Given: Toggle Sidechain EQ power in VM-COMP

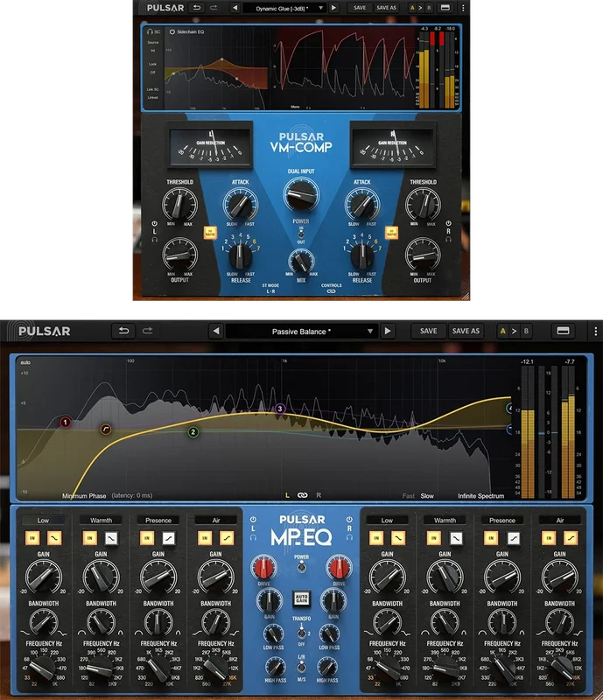Looking at the screenshot, I should click(x=172, y=32).
